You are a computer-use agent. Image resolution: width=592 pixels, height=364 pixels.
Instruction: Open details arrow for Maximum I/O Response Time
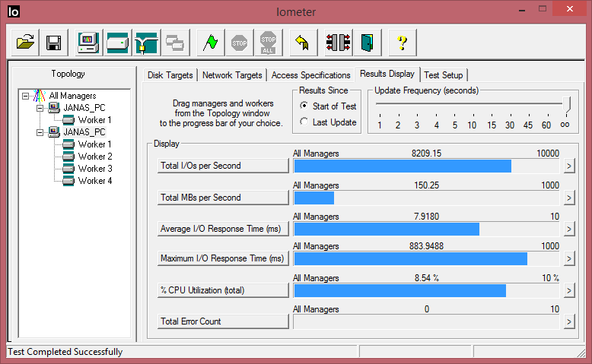[569, 259]
